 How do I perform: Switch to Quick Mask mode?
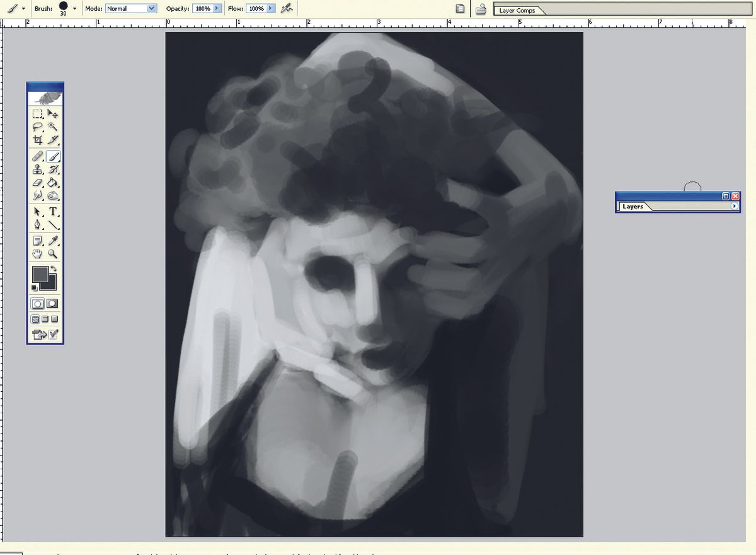click(53, 304)
